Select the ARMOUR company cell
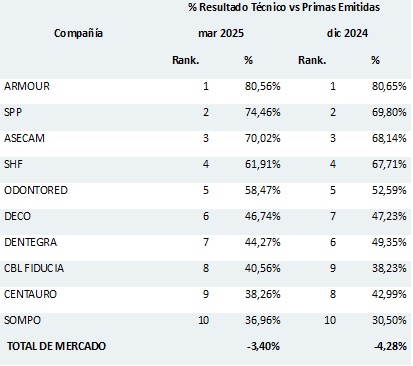Image resolution: width=413 pixels, height=366 pixels. click(27, 86)
